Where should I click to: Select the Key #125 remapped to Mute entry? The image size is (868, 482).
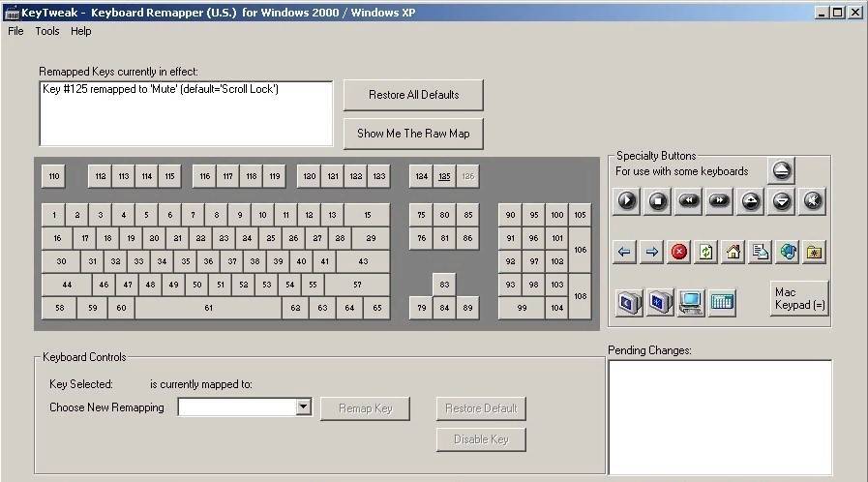[x=161, y=89]
